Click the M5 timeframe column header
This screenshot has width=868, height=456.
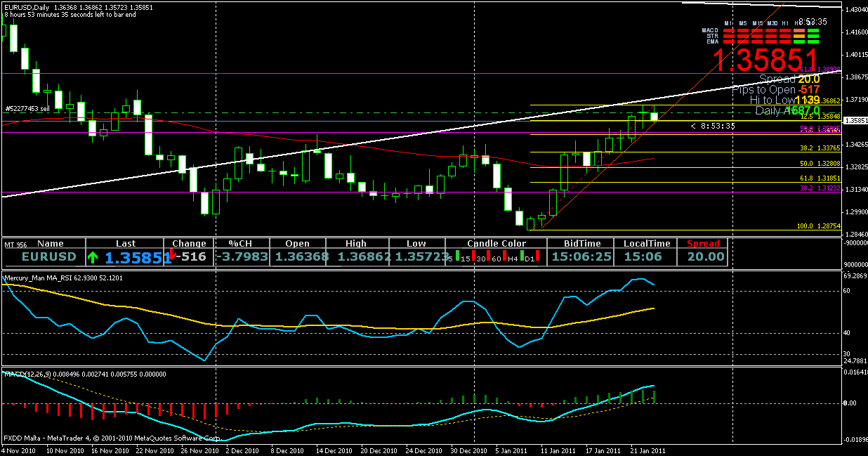point(743,23)
